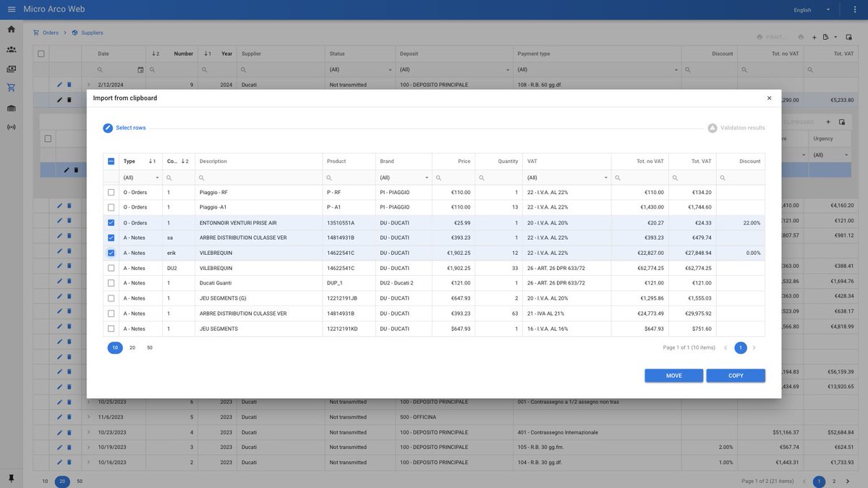
Task: Check the Piaggio - RF row checkbox
Action: (111, 193)
